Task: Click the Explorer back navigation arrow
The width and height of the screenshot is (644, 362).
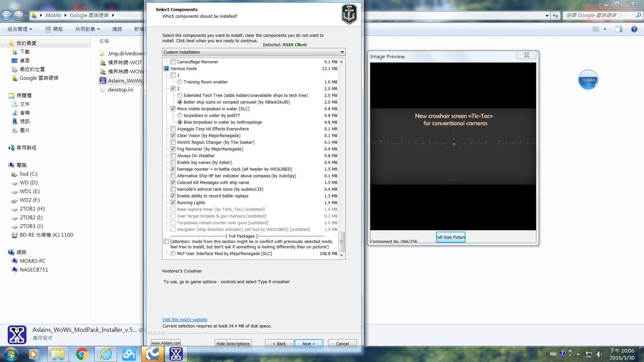Action: 6,15
